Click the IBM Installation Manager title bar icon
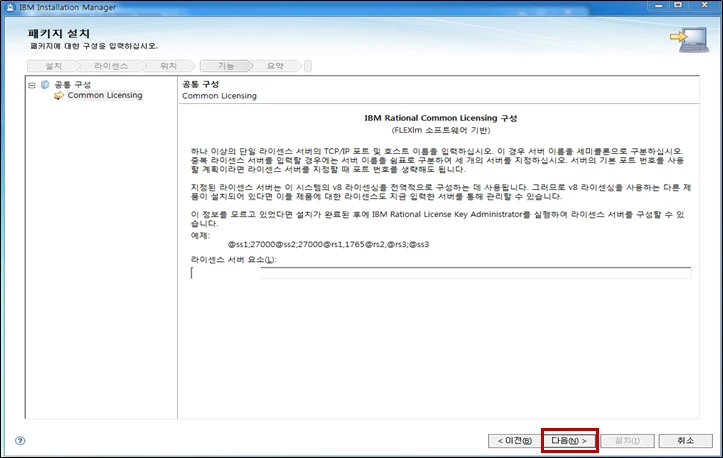 [x=10, y=7]
